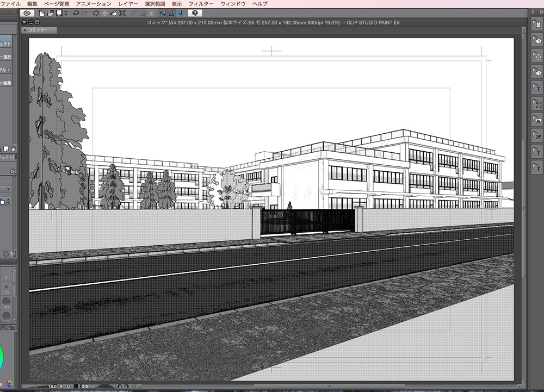Open the ファイル menu
The height and width of the screenshot is (392, 544).
[10, 4]
